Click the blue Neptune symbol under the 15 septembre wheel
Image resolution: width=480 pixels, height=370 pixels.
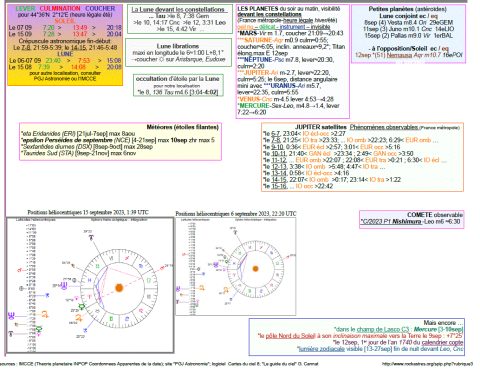pyautogui.click(x=85, y=330)
